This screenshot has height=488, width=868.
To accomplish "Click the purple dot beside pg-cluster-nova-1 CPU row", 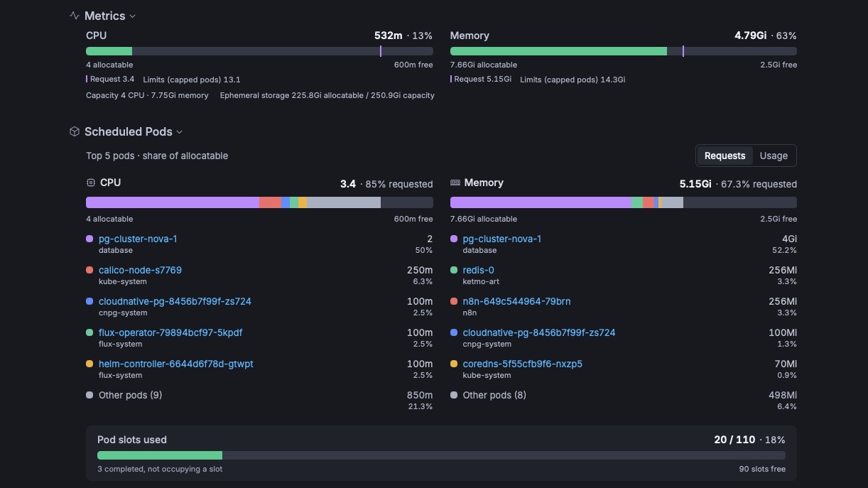I will 89,239.
